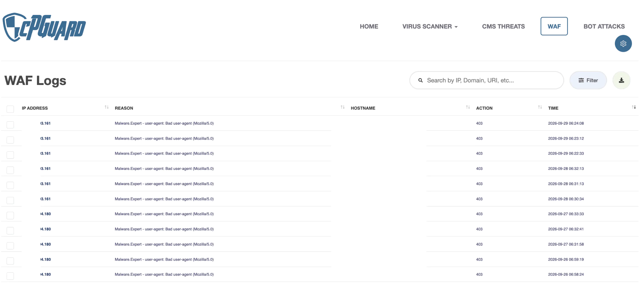Click reason text in 2026-09-26 06:59:19 row
This screenshot has height=292, width=644.
(164, 260)
